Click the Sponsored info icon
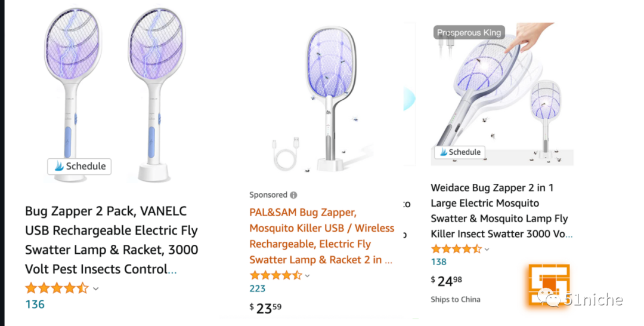Viewport: 644px width, 326px height. 293,195
